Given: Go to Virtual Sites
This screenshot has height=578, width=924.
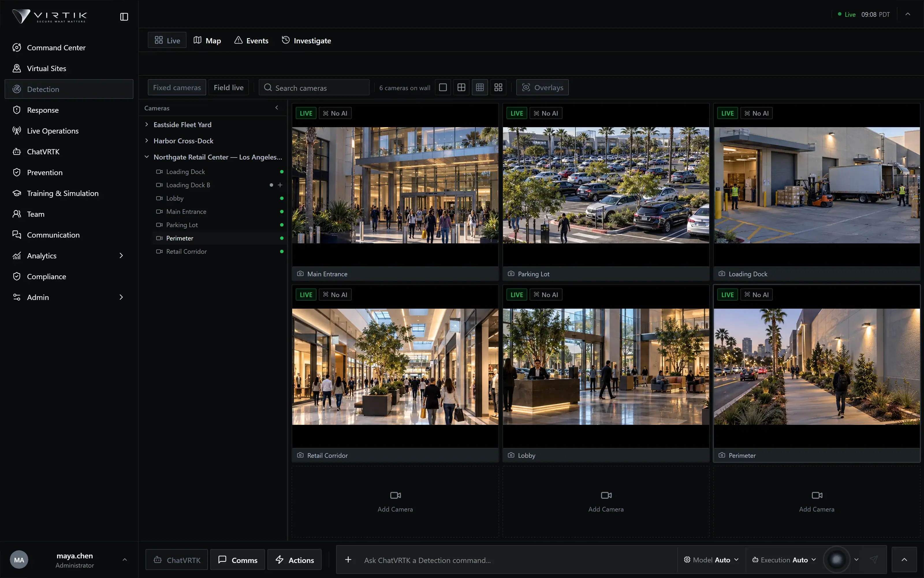Looking at the screenshot, I should click(x=69, y=68).
